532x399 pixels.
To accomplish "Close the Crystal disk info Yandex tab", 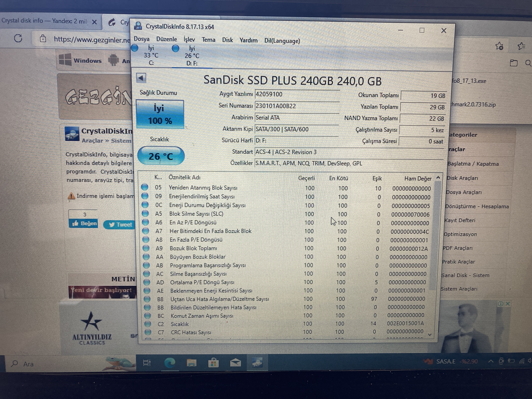I will coord(94,22).
